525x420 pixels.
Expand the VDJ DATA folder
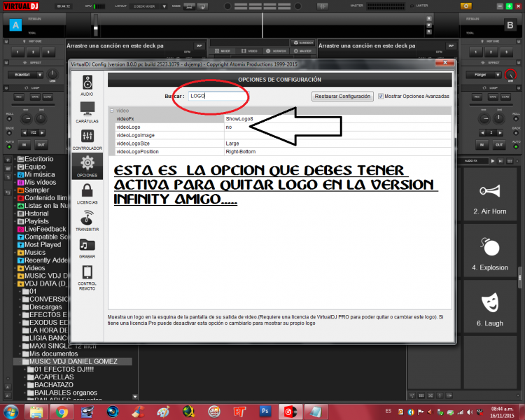15,284
